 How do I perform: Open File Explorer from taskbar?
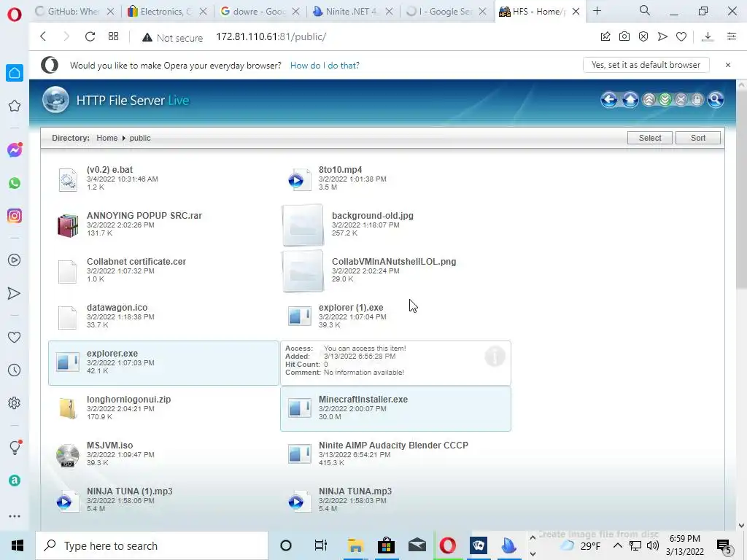[355, 545]
